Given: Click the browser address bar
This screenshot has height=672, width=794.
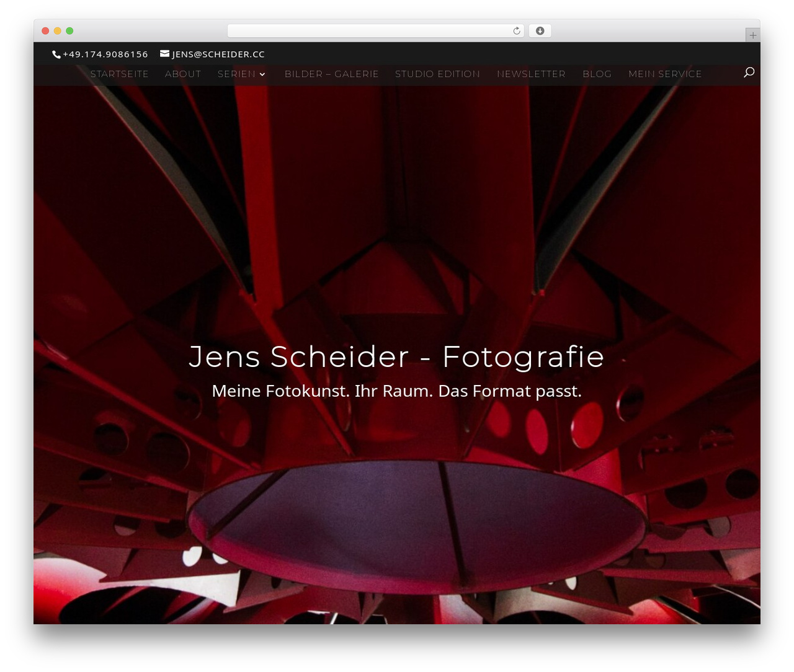Looking at the screenshot, I should (x=376, y=31).
